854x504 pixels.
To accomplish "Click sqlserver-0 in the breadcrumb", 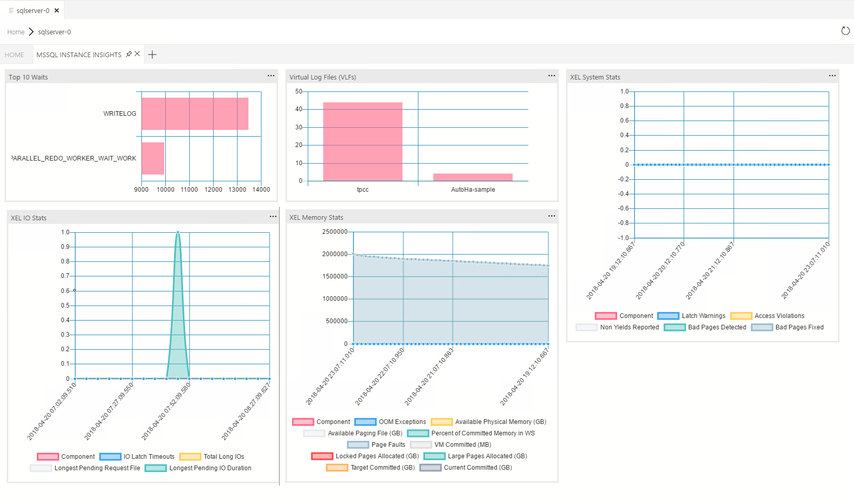I will [x=55, y=32].
